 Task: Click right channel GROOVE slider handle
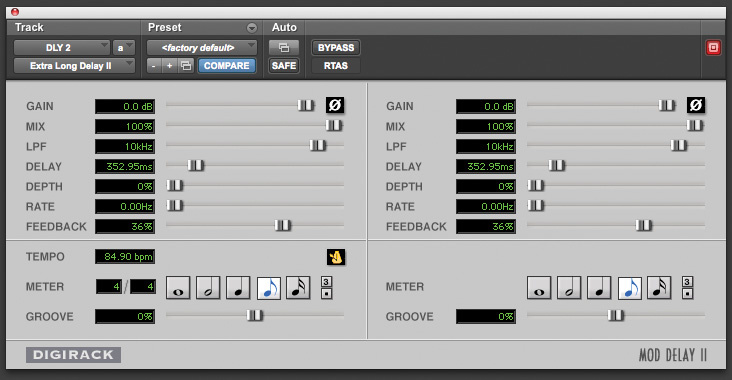(615, 316)
